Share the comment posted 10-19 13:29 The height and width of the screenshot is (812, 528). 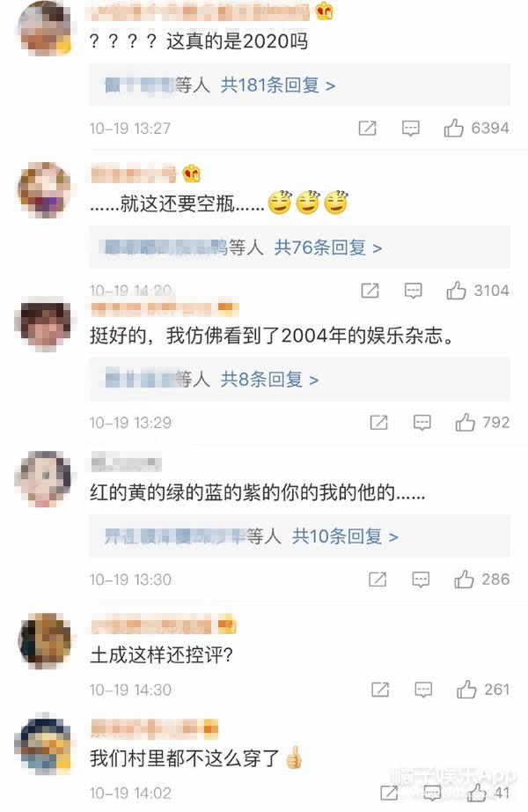pyautogui.click(x=379, y=423)
